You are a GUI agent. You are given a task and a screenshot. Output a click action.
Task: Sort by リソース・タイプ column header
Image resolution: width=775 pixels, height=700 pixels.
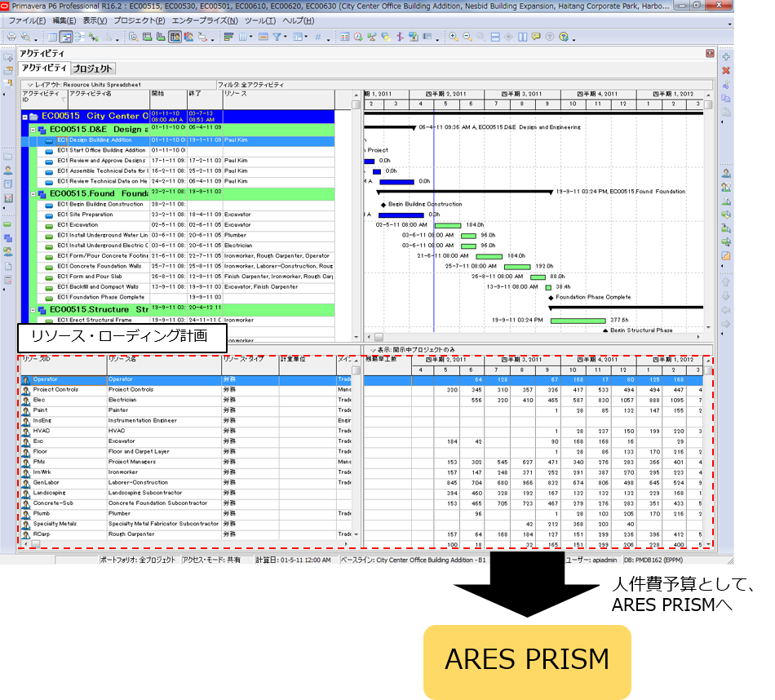click(250, 366)
